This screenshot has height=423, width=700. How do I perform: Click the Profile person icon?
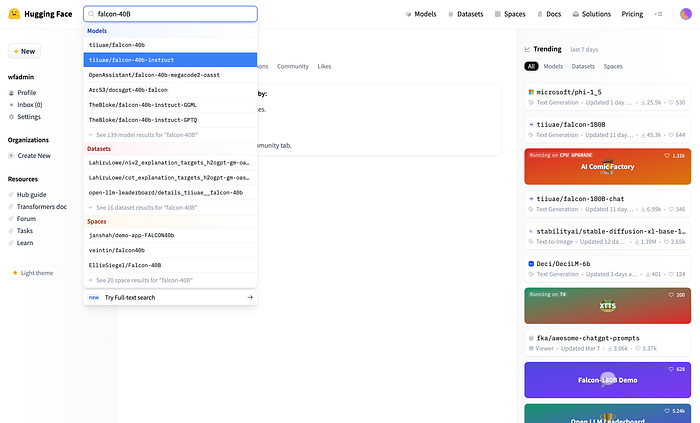12,93
